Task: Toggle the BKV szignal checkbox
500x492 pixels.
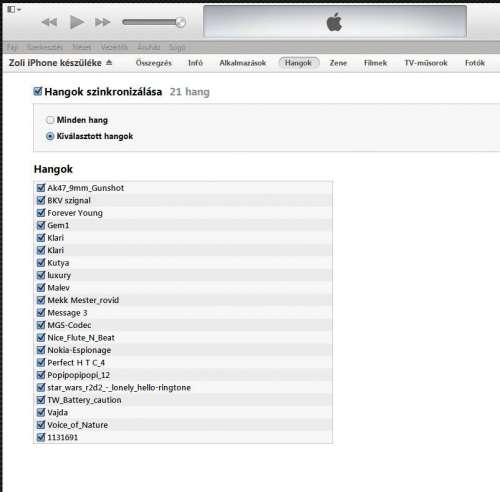Action: pos(41,200)
